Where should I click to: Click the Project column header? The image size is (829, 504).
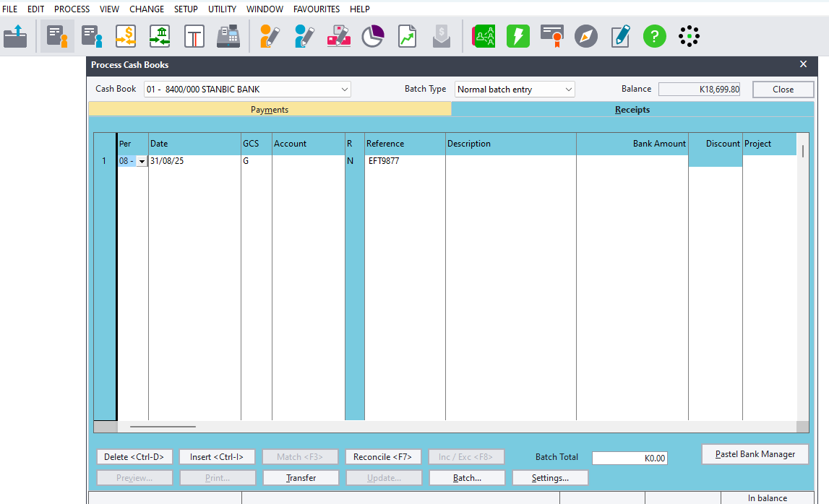pos(770,144)
